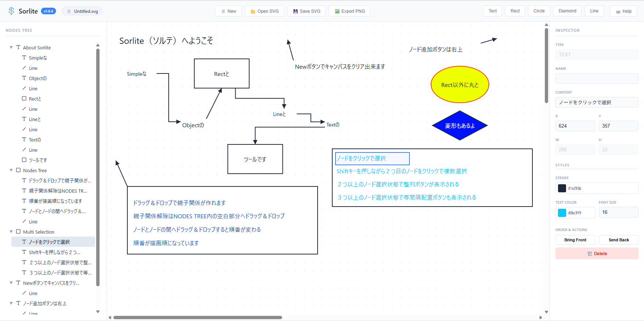Collapse the About Sorlite tree node

tap(11, 48)
